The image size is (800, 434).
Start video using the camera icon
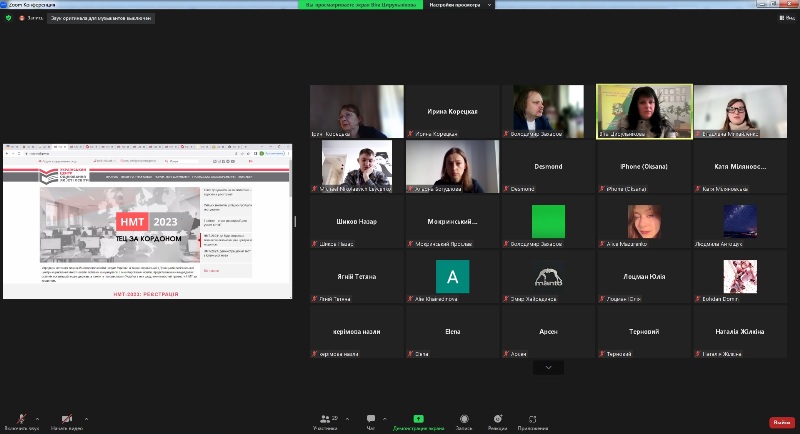[x=67, y=421]
